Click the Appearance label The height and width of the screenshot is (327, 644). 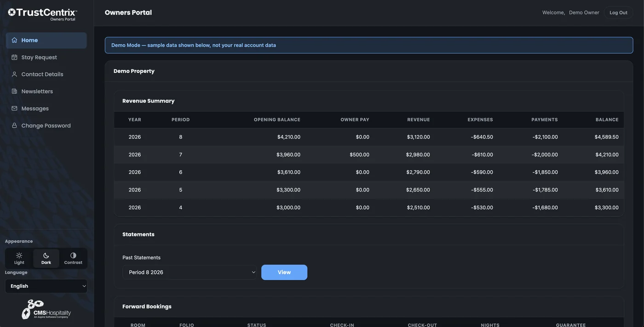pyautogui.click(x=19, y=241)
